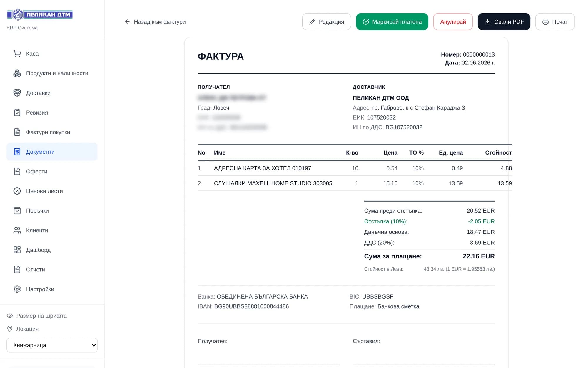Click the Размер на шрифта label

coord(41,316)
